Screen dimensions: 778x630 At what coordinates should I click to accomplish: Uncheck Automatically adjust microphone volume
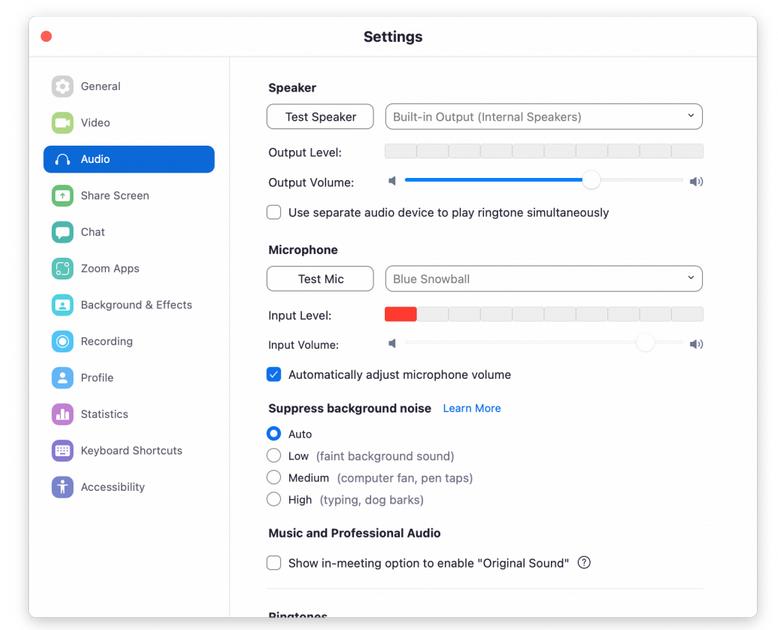tap(274, 375)
